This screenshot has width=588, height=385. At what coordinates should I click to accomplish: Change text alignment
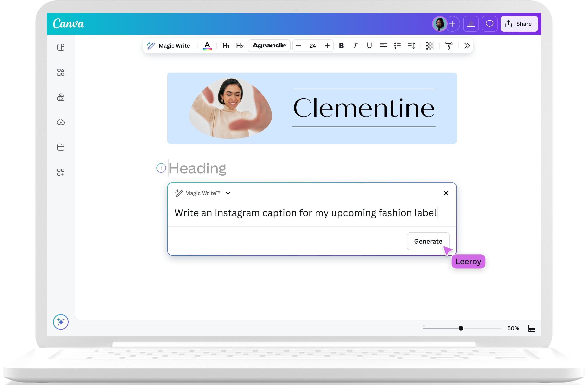point(383,46)
